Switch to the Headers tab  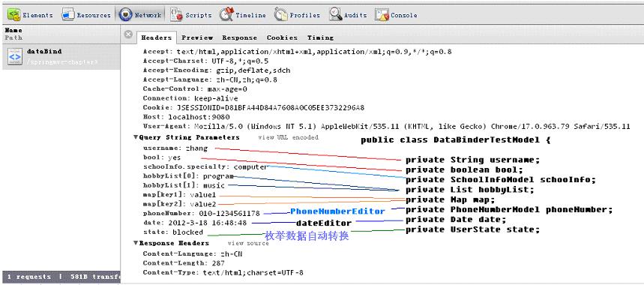[157, 37]
